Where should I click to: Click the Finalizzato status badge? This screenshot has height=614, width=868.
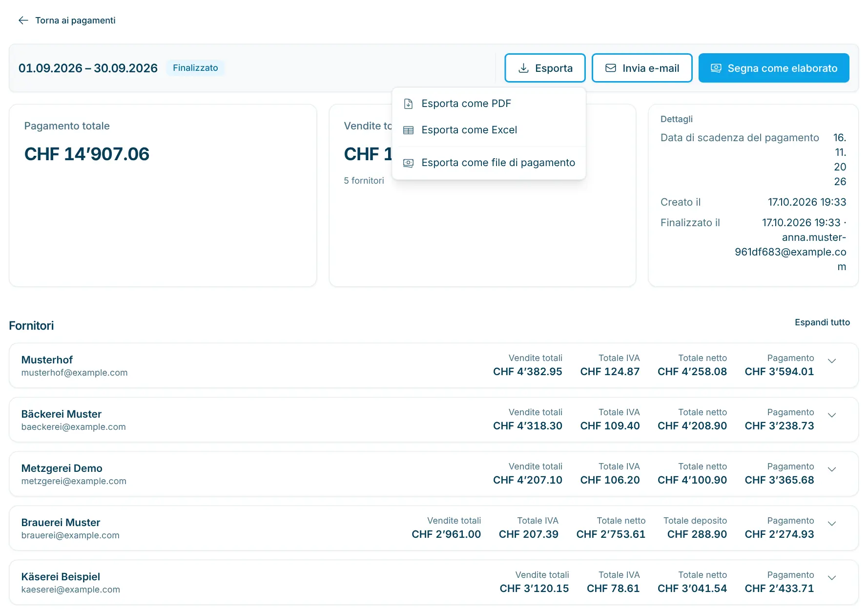point(195,68)
